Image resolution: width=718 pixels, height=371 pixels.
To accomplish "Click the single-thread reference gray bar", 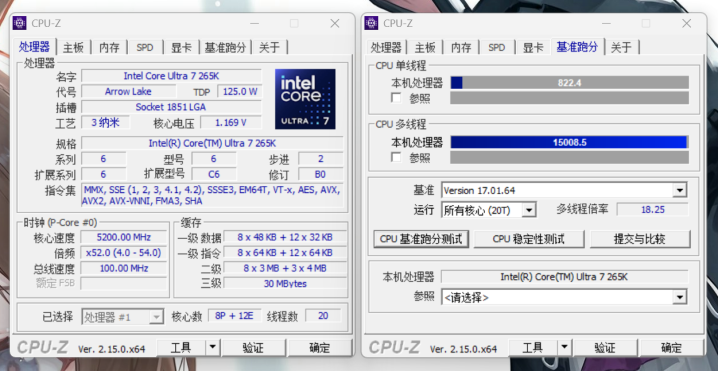I will (569, 98).
